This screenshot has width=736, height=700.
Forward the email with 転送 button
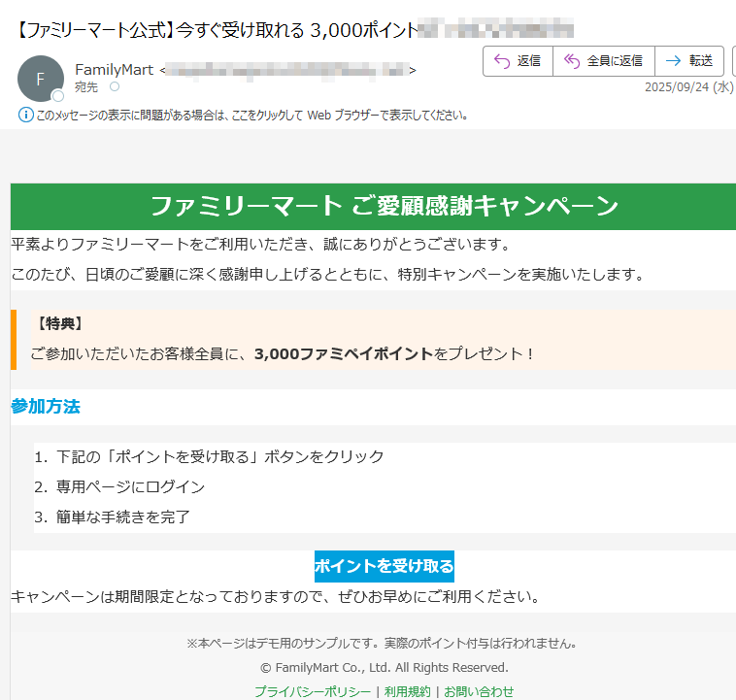point(688,60)
